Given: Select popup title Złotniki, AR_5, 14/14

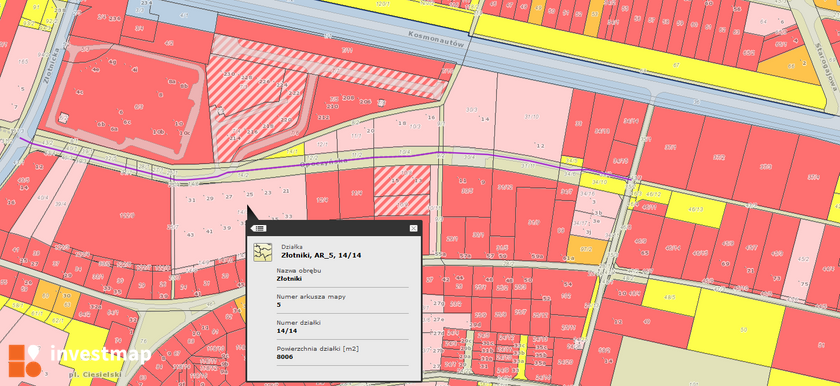Looking at the screenshot, I should pyautogui.click(x=321, y=255).
